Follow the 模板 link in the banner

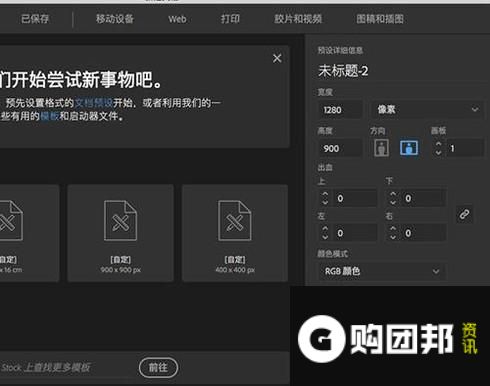49,116
